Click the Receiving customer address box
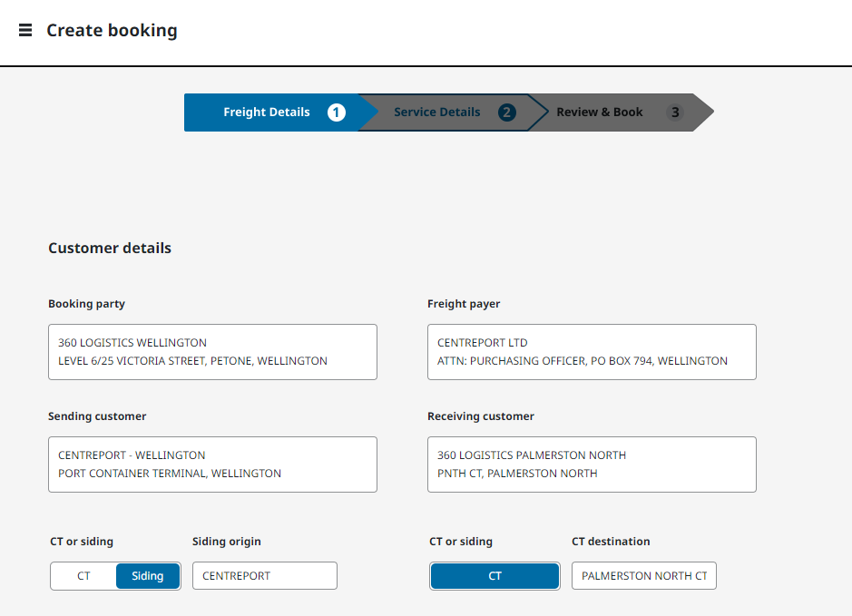This screenshot has height=616, width=852. 592,464
